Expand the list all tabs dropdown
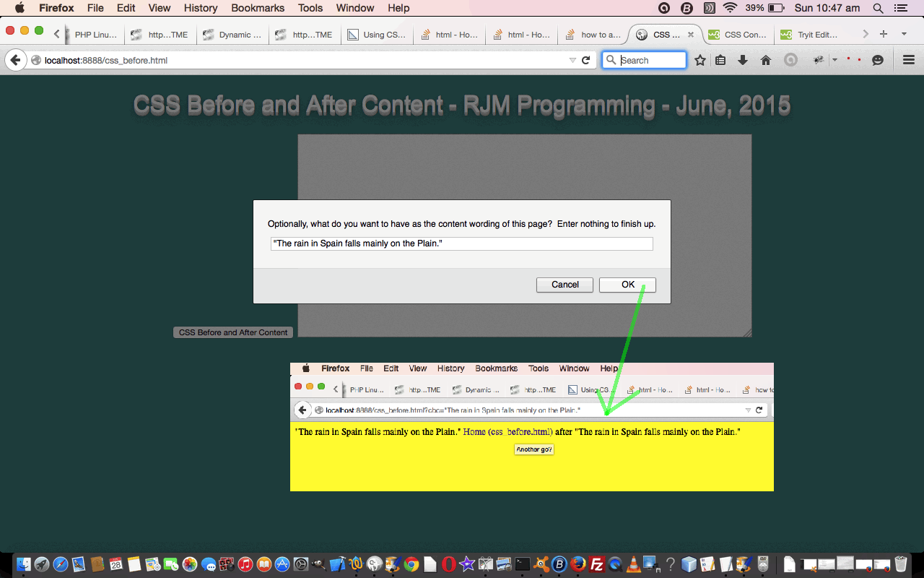Screen dimensions: 924x578 tap(904, 34)
